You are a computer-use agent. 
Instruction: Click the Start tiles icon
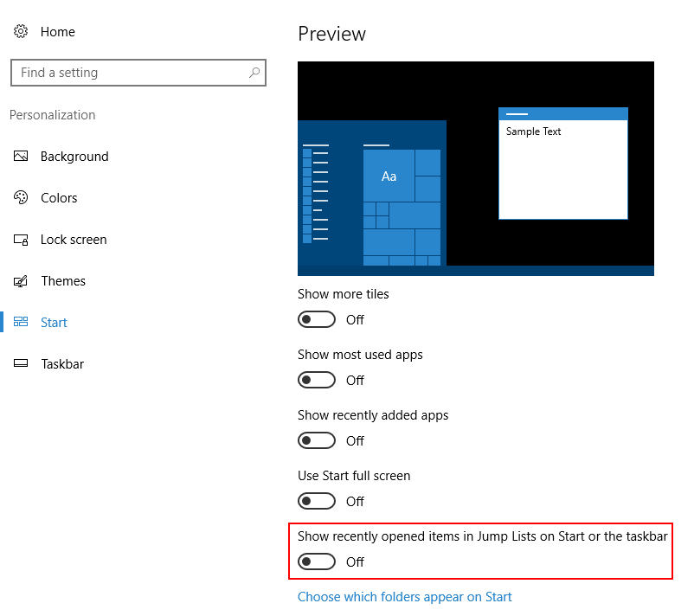point(21,322)
